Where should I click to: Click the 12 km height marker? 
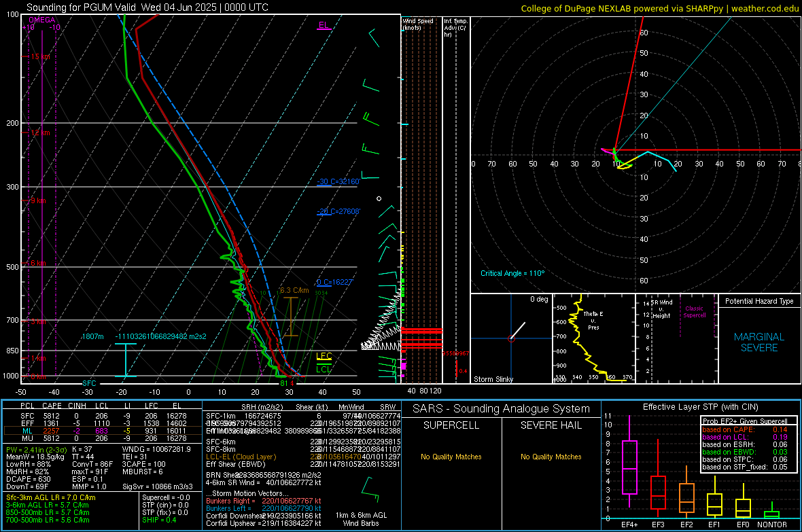tap(40, 132)
